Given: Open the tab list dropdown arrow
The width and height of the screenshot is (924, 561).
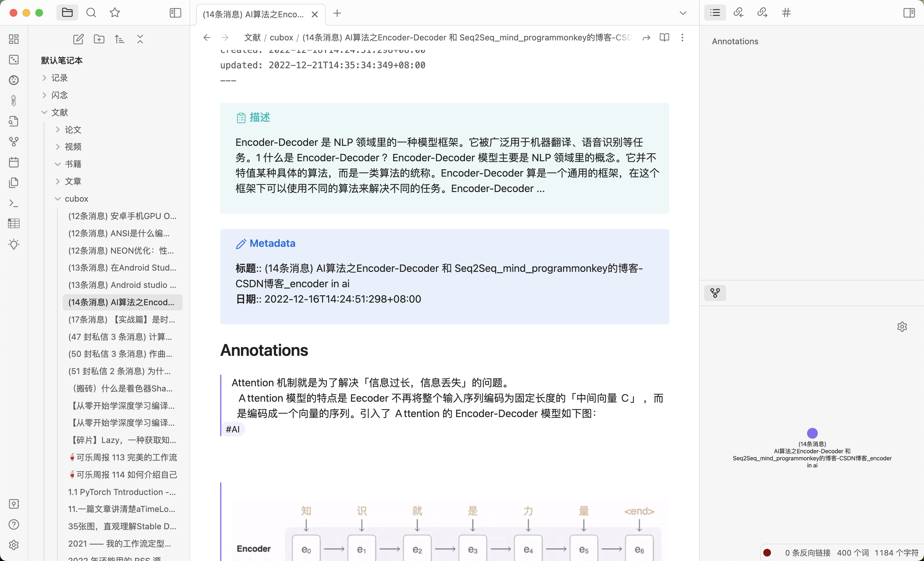Looking at the screenshot, I should pyautogui.click(x=683, y=13).
